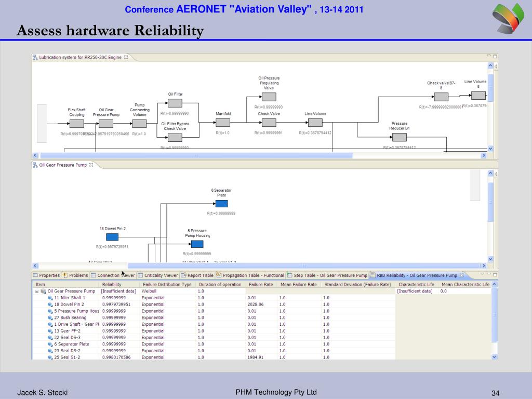This screenshot has width=532, height=399.
Task: Switch to the Criticality Viewer tab
Action: click(158, 275)
